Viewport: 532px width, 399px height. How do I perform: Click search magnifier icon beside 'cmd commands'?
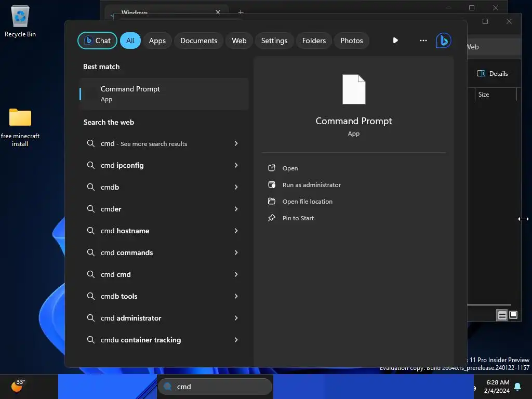click(x=90, y=252)
